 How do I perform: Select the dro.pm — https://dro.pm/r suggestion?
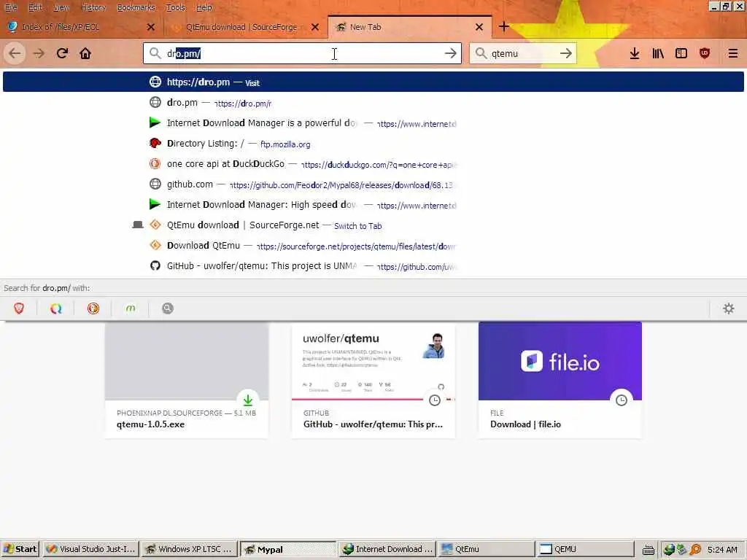(373, 102)
